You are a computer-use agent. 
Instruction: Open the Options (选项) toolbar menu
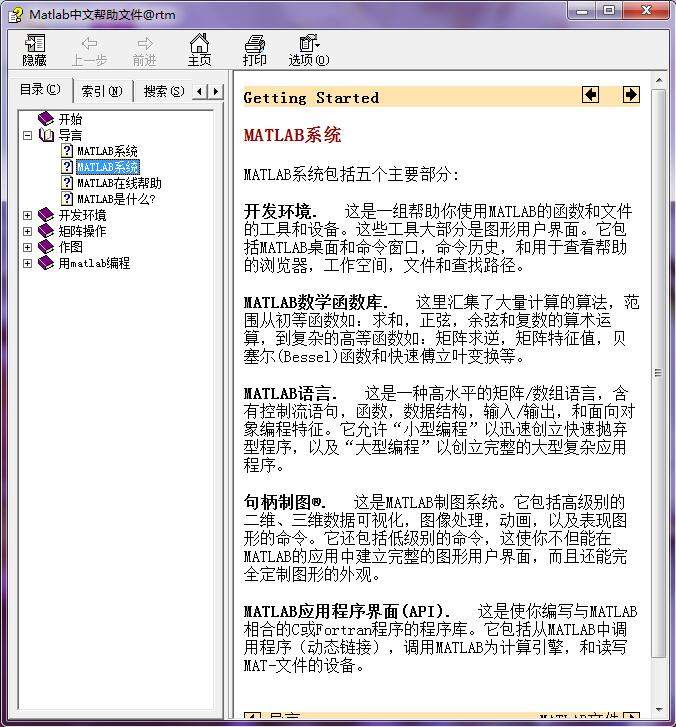pyautogui.click(x=309, y=50)
